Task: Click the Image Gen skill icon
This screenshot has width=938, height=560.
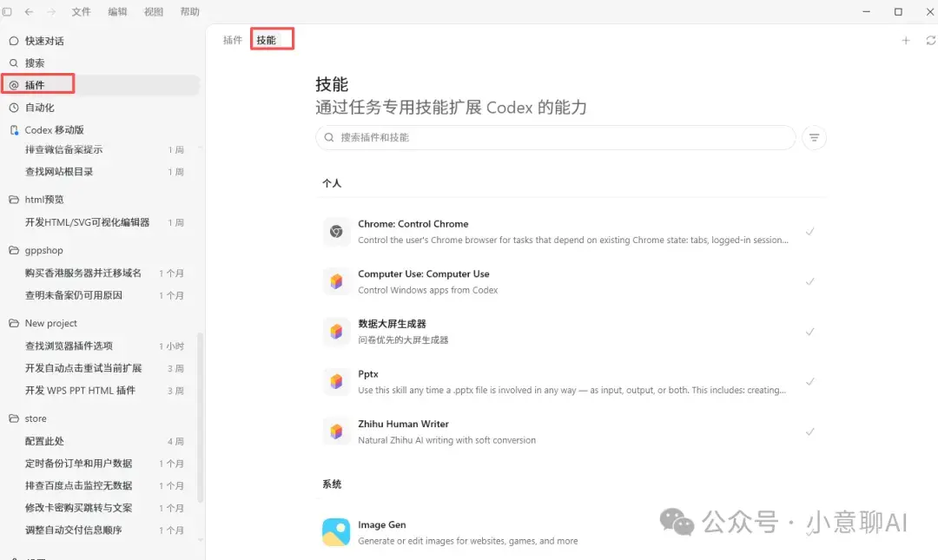Action: [x=336, y=532]
